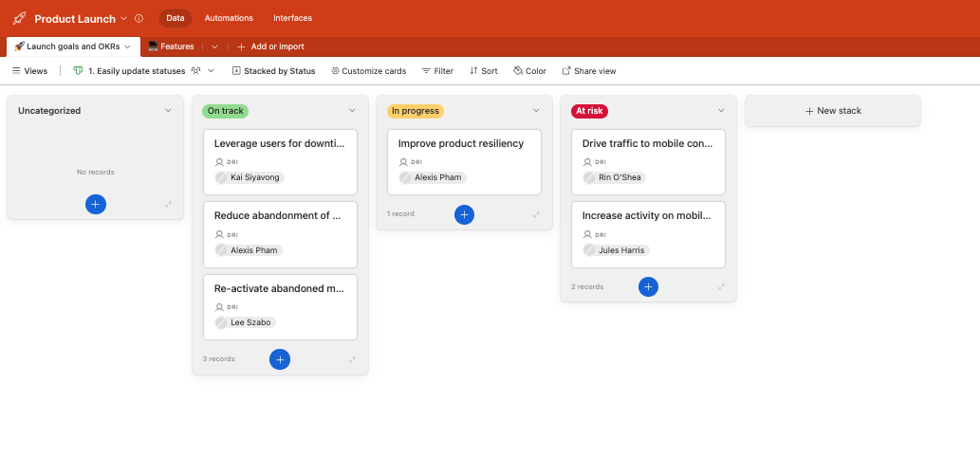This screenshot has height=476, width=980.
Task: Collapse the Uncategorized stack
Action: 168,204
